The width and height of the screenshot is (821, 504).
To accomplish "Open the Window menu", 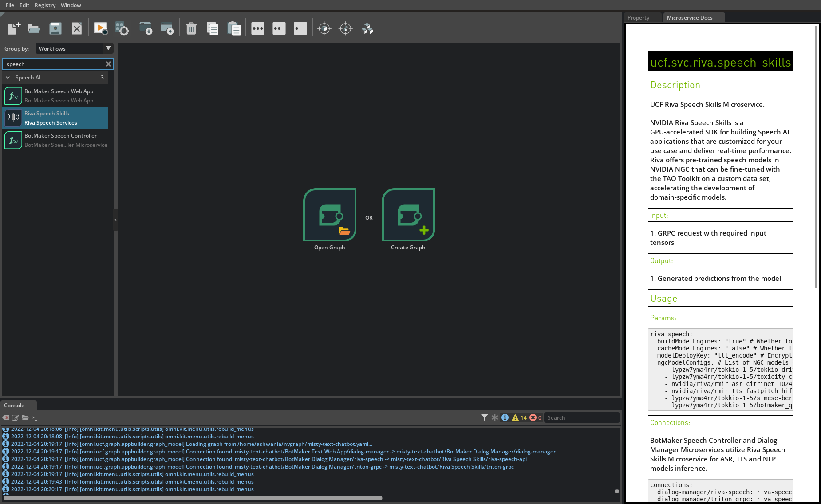I will point(71,5).
